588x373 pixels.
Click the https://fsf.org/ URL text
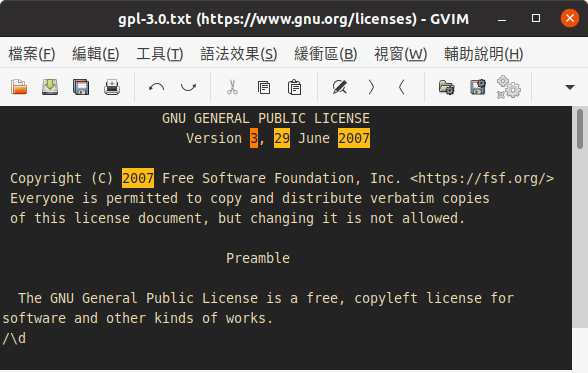click(482, 178)
